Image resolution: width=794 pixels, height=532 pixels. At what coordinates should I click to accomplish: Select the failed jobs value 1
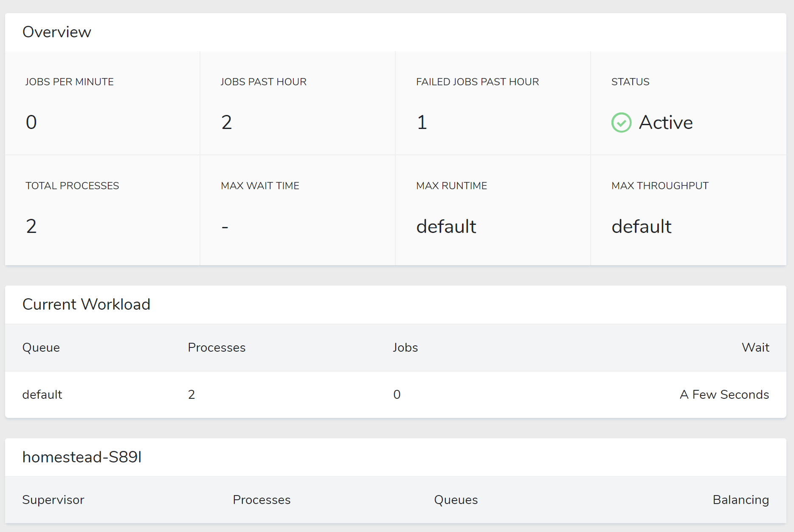click(422, 123)
